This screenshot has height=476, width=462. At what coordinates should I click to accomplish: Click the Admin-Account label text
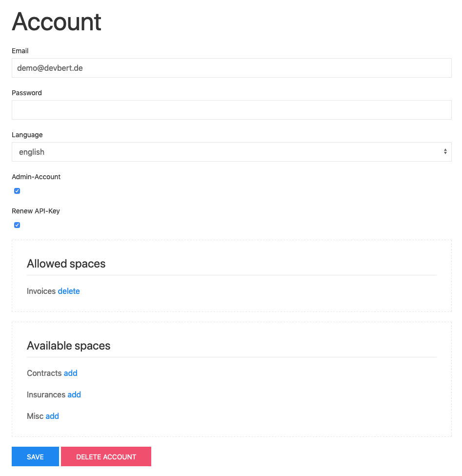pos(36,177)
